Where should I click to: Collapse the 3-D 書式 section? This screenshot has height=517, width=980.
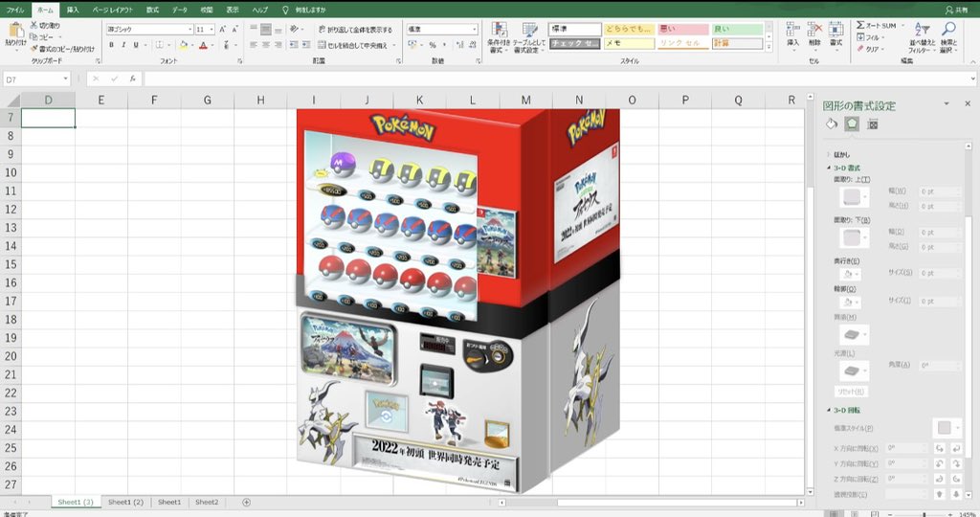(x=829, y=168)
